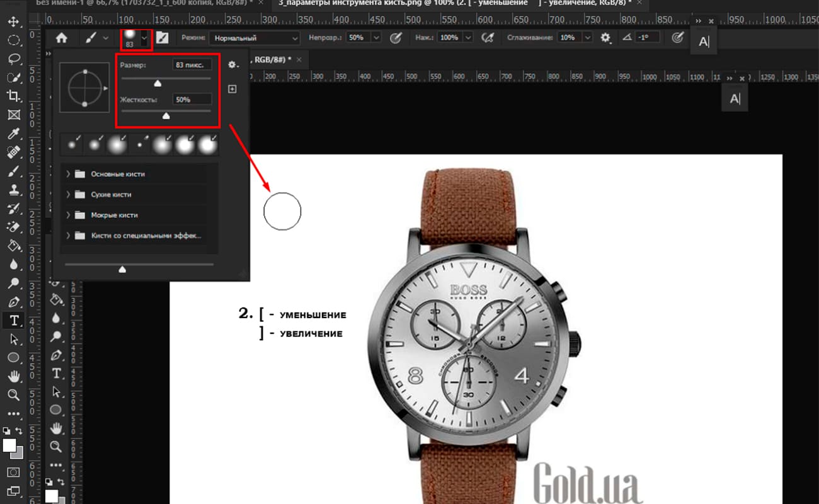Pick the Eyedropper tool
The height and width of the screenshot is (504, 819).
point(13,134)
